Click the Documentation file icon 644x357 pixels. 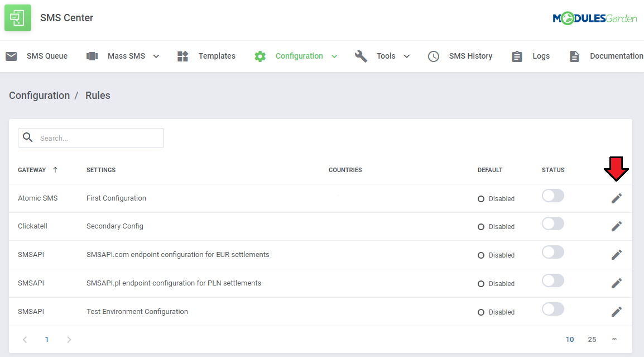tap(574, 56)
